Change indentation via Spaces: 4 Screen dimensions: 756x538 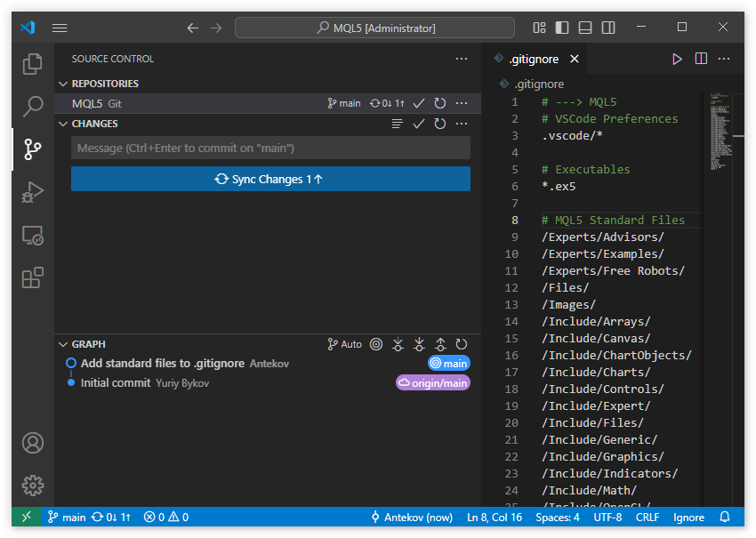(x=558, y=517)
